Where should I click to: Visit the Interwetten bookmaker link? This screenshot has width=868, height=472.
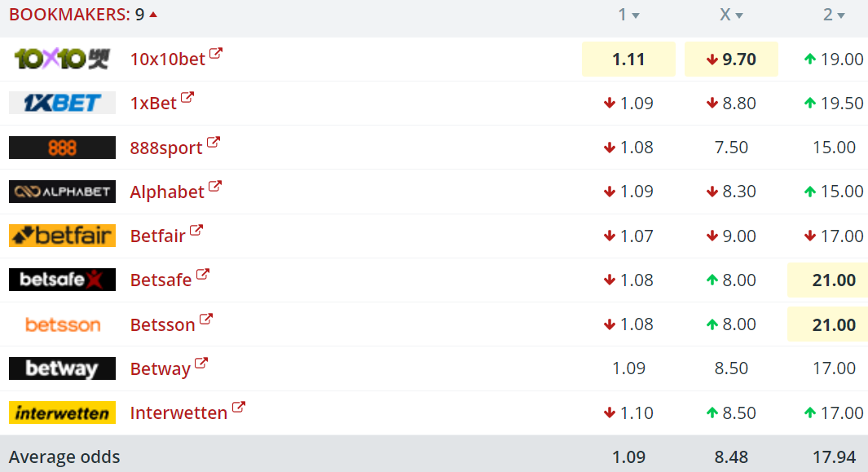click(178, 412)
